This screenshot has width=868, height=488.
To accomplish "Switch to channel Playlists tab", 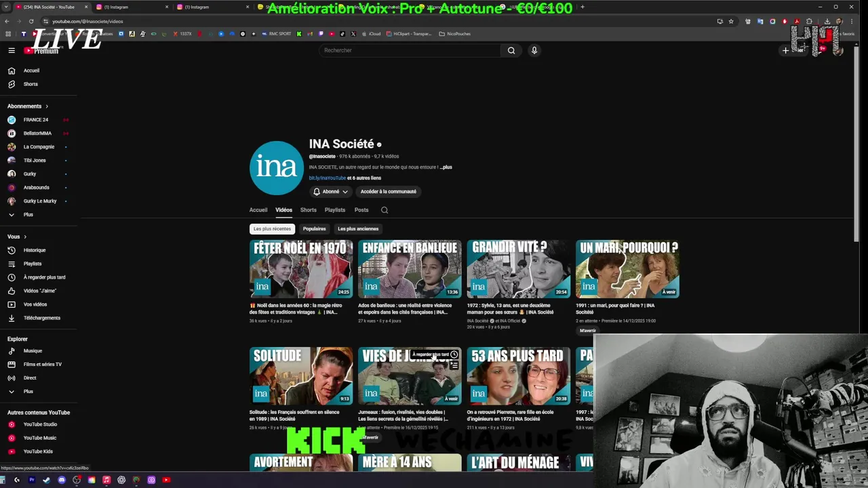I will point(335,210).
